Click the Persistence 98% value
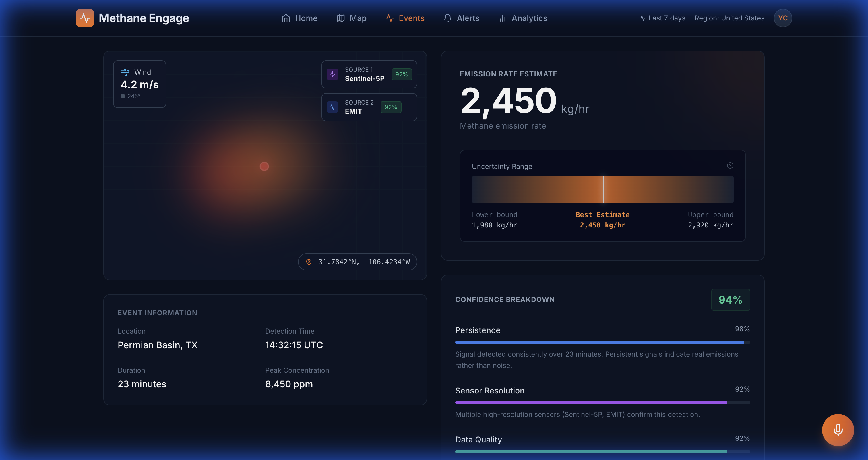868x460 pixels. [x=742, y=329]
